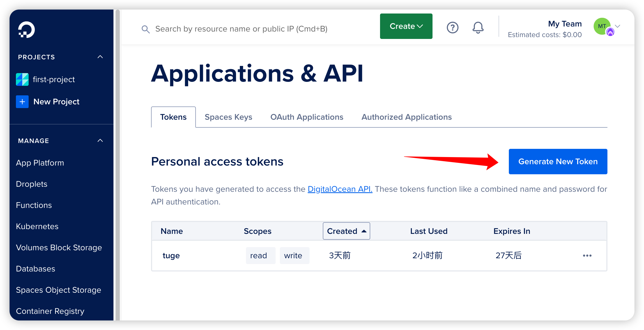Switch to the Spaces Keys tab
The image size is (644, 330).
[228, 117]
